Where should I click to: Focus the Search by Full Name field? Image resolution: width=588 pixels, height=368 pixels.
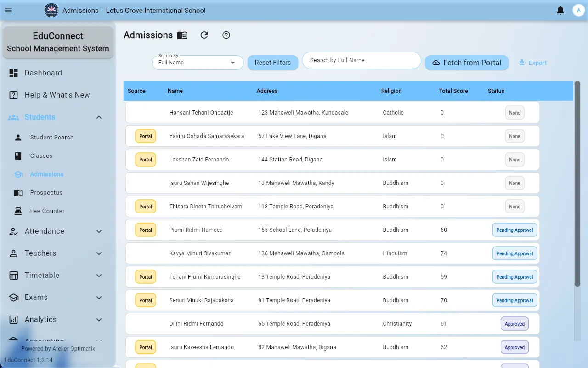(362, 60)
